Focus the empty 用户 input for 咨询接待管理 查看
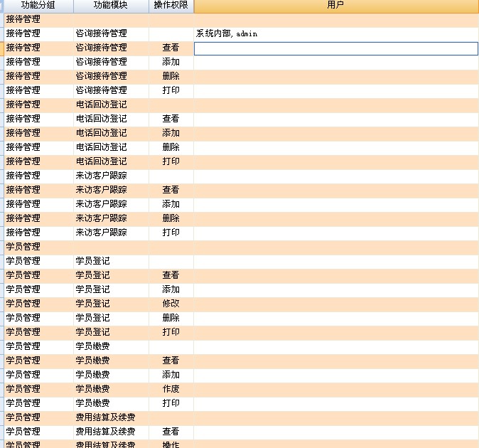The height and width of the screenshot is (448, 479). click(336, 48)
